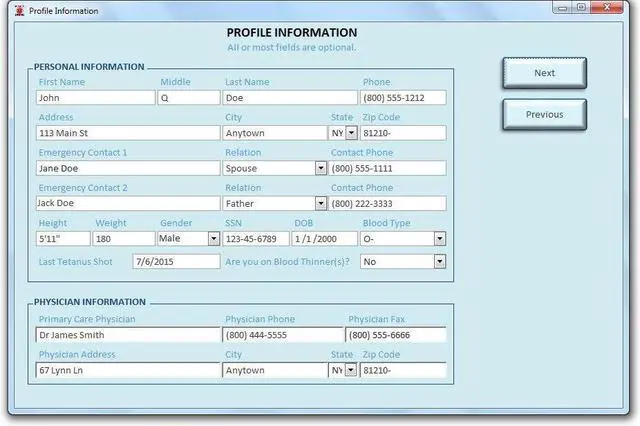Focus the personal Zip Code field
Viewport: 640px width, 426px height.
point(403,133)
